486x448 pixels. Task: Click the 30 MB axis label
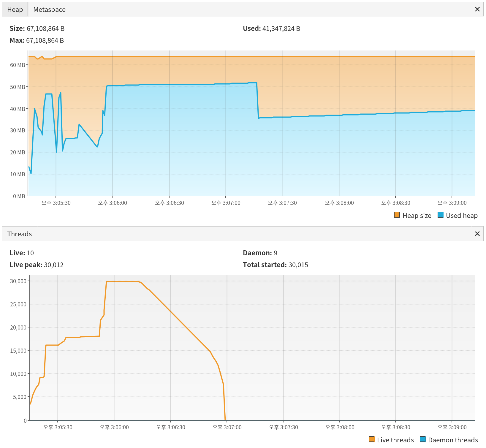click(18, 130)
